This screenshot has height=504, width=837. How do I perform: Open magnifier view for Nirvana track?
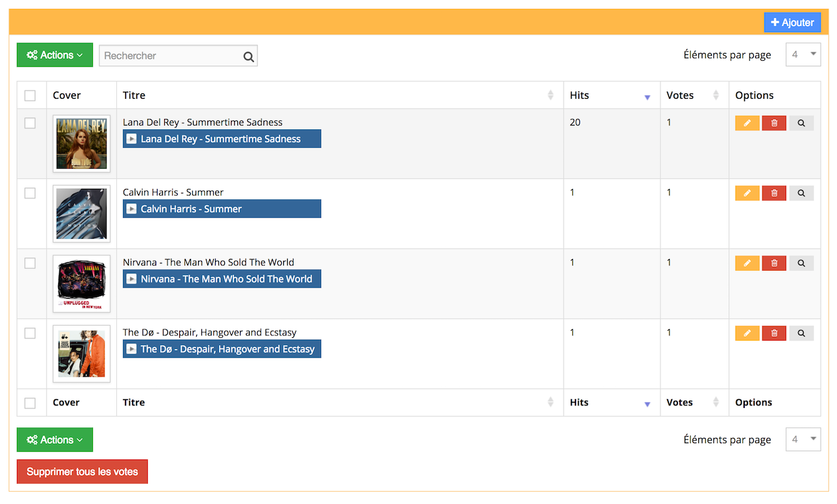click(x=801, y=263)
